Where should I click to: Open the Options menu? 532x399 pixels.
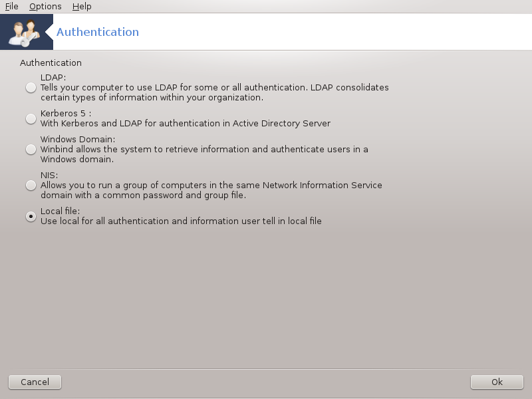45,7
